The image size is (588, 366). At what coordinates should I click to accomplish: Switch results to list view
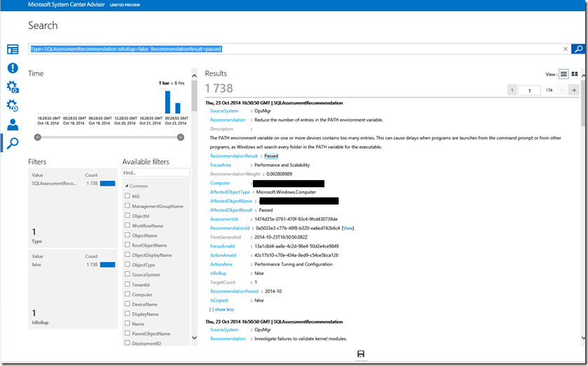pyautogui.click(x=563, y=74)
